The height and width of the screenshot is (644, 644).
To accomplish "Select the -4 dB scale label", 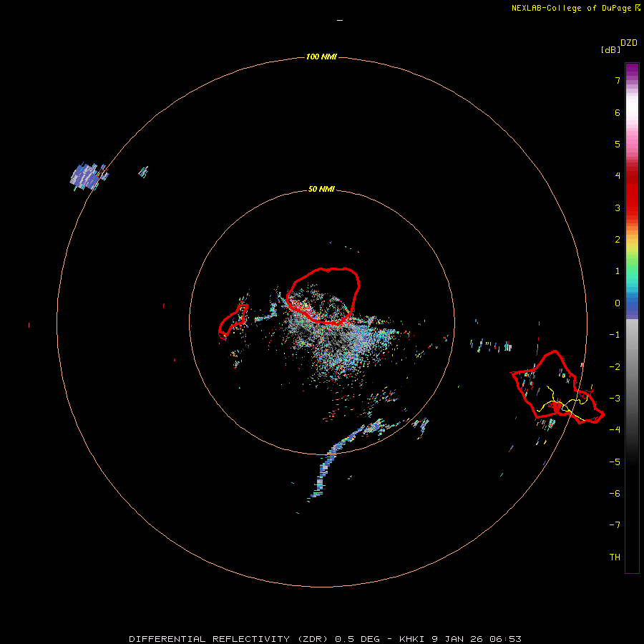I will click(x=615, y=429).
